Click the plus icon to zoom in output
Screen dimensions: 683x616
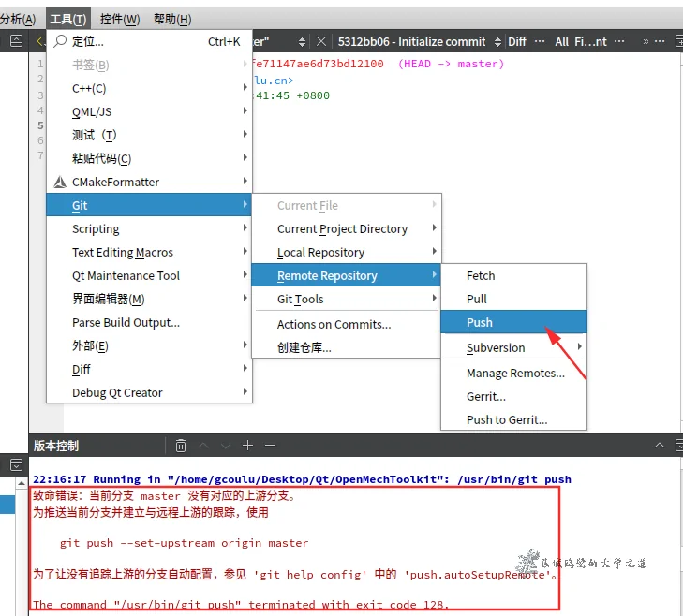(x=247, y=446)
